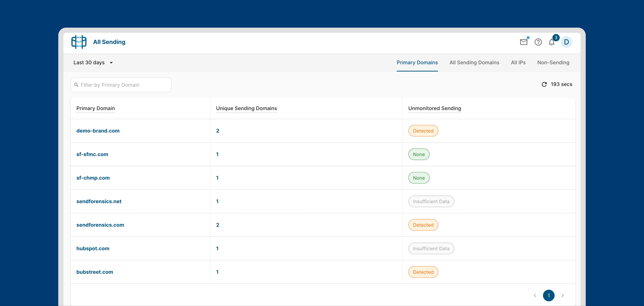Open the user avatar D menu
Image resolution: width=644 pixels, height=306 pixels.
(566, 42)
